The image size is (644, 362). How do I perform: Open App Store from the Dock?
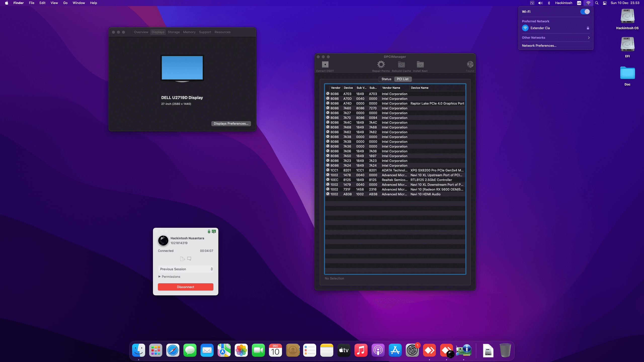coord(395,350)
